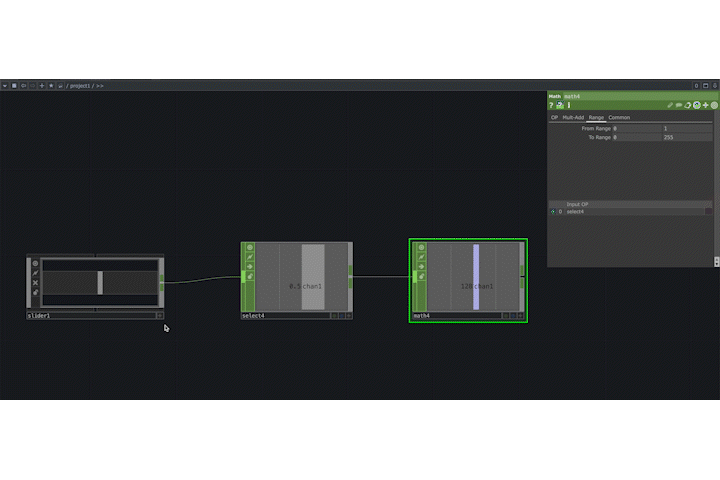The image size is (720, 480).
Task: Click the slider1 node name label
Action: tap(39, 316)
